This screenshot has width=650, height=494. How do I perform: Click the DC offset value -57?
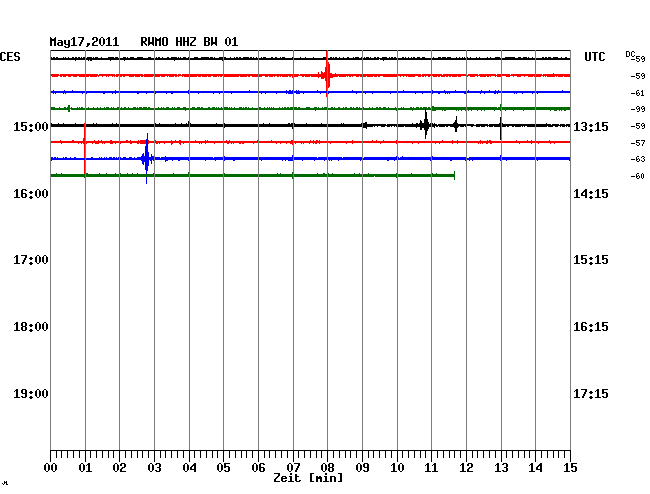(x=638, y=143)
